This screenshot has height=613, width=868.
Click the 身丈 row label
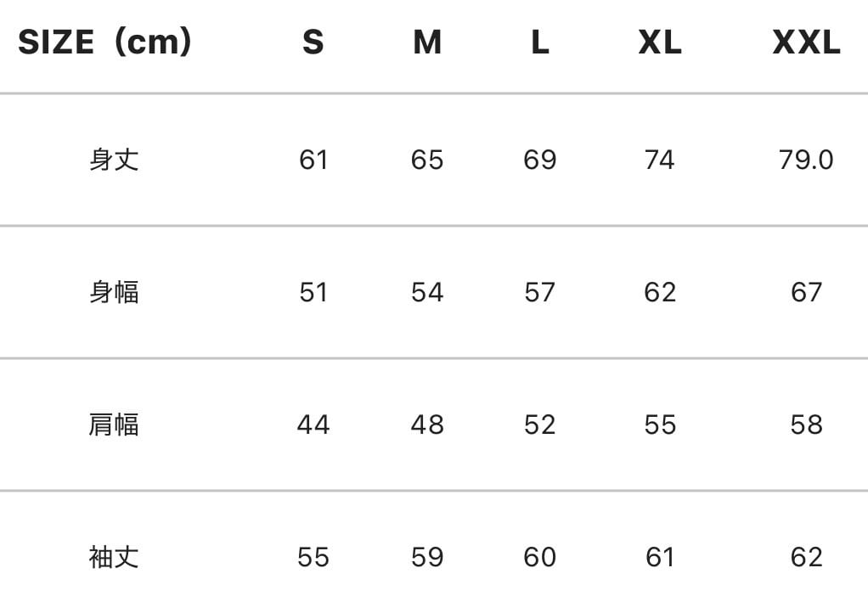[x=114, y=160]
